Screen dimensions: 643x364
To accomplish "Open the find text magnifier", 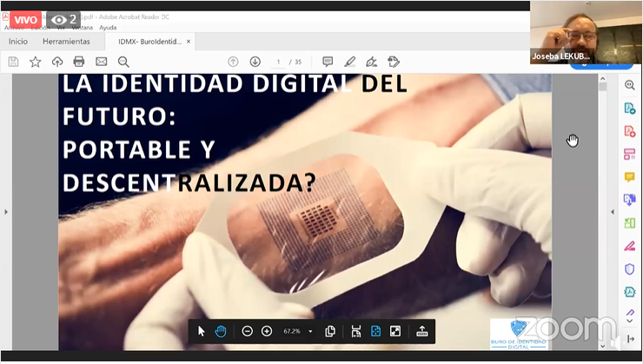I will click(123, 62).
